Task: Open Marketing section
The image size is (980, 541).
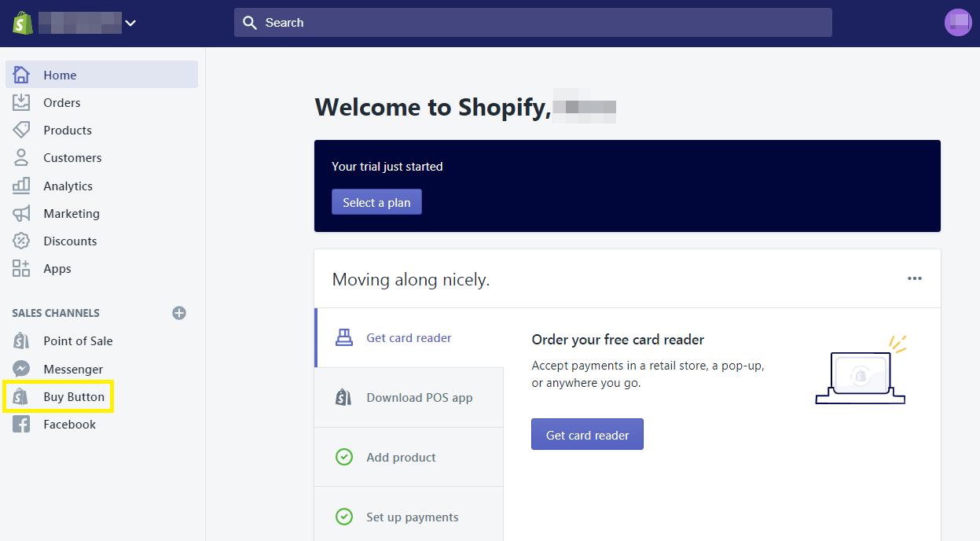Action: (72, 214)
